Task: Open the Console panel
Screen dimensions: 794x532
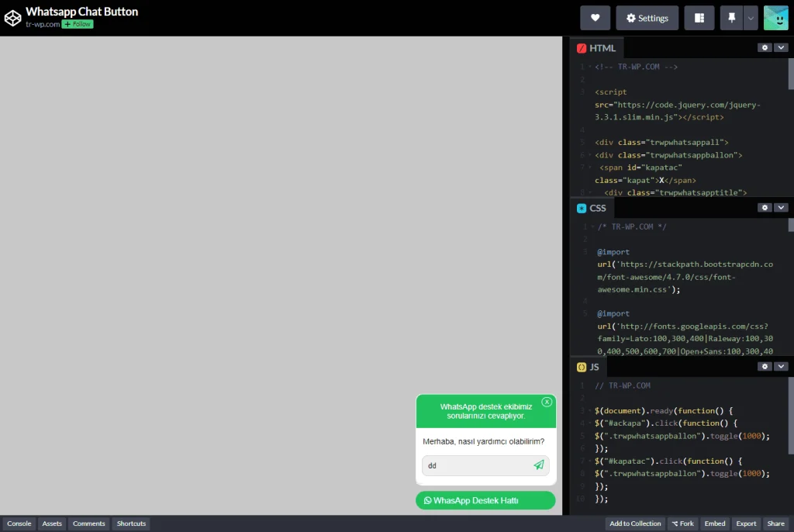Action: (x=19, y=523)
